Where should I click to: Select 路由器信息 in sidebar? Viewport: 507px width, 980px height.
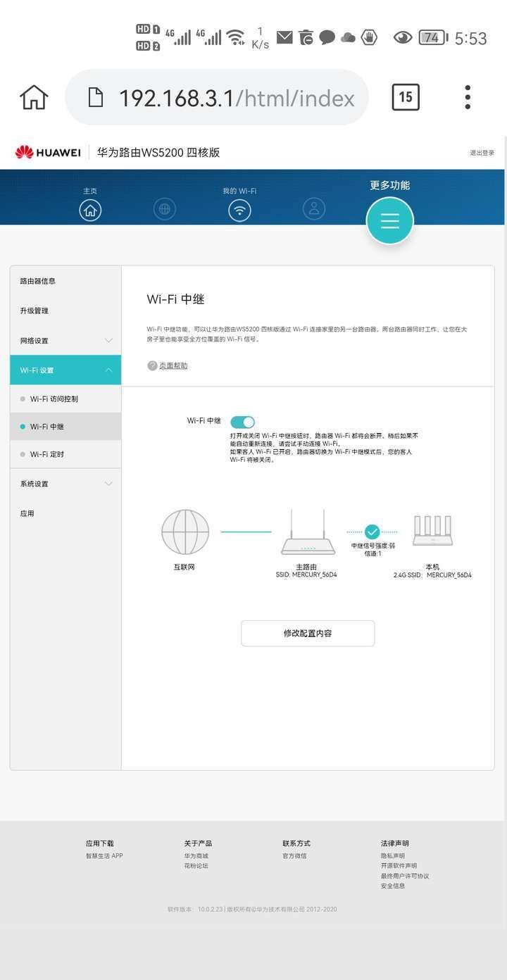coord(65,281)
